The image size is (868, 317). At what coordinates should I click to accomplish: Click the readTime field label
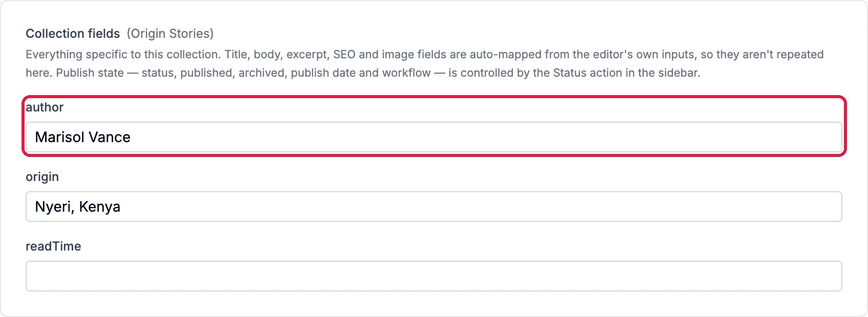[x=53, y=246]
